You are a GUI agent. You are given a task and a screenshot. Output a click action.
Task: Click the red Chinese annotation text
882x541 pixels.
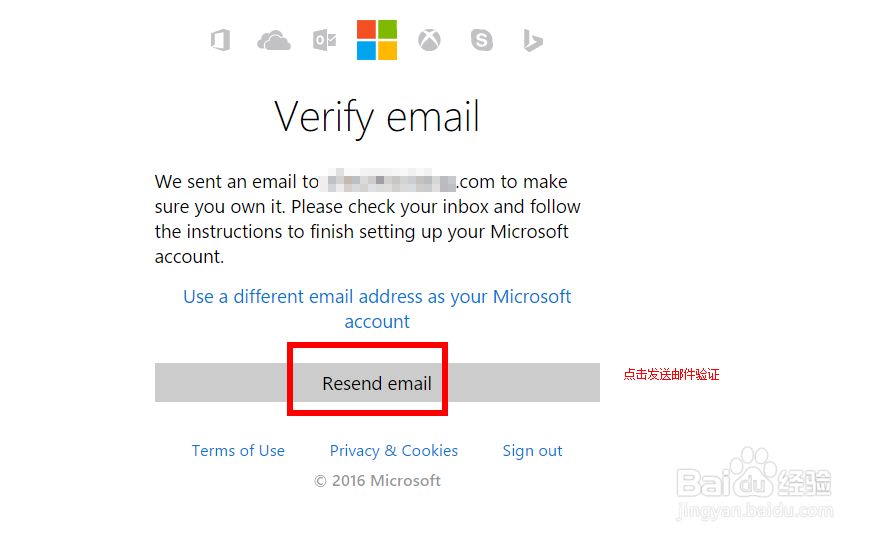[x=671, y=375]
